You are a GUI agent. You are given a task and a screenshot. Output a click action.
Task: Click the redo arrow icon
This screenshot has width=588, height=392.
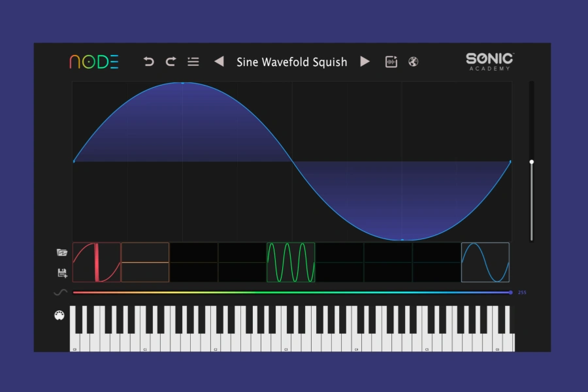click(x=171, y=61)
